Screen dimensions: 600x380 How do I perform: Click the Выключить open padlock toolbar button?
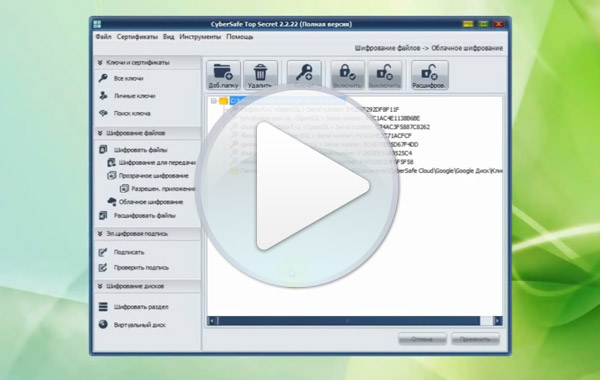coord(385,75)
